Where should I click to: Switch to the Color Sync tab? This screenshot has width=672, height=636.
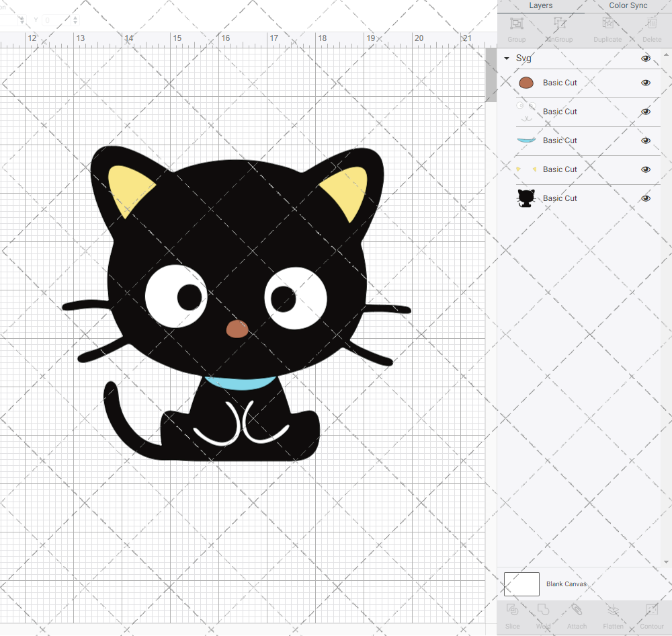(628, 5)
